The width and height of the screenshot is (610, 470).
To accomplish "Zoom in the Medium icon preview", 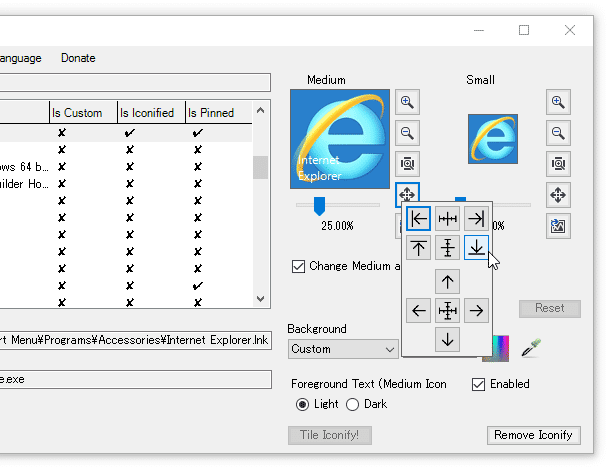I will pyautogui.click(x=407, y=102).
